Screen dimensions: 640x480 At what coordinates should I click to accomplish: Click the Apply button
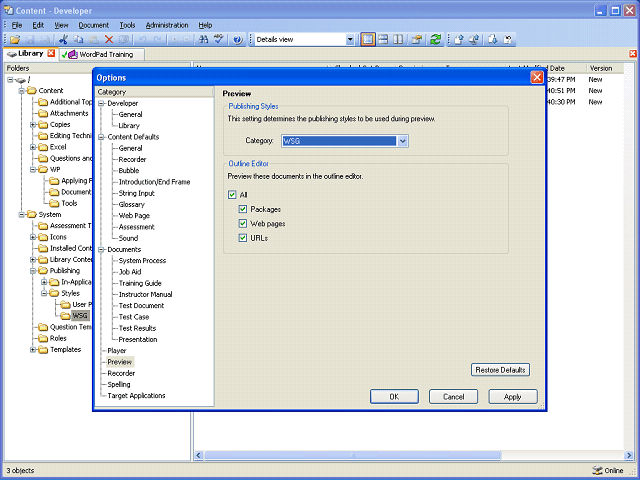click(513, 396)
